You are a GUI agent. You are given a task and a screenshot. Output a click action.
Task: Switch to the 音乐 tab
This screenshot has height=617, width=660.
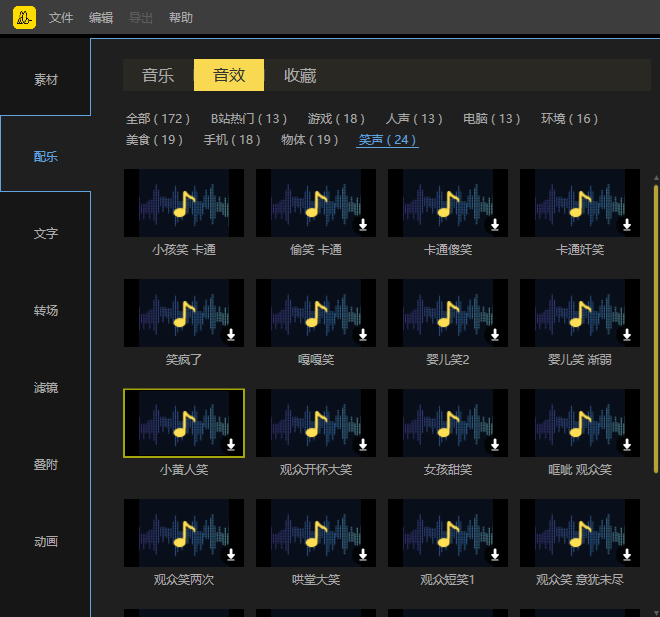pyautogui.click(x=158, y=75)
